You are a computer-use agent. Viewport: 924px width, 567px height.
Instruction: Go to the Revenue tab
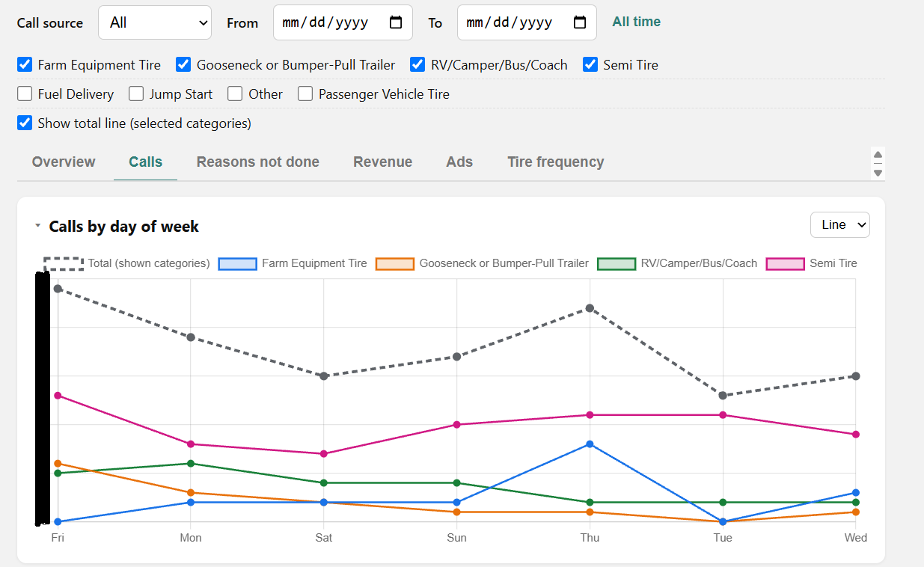pyautogui.click(x=383, y=162)
